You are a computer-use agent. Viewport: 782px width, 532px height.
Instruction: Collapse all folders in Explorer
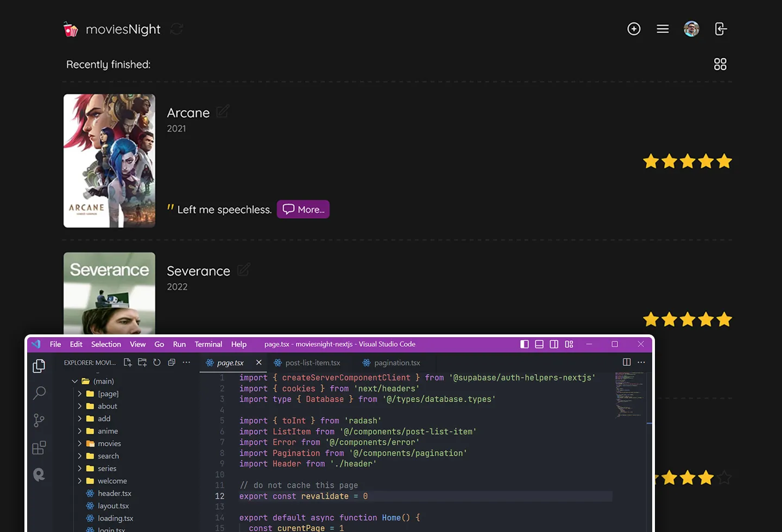pos(172,362)
